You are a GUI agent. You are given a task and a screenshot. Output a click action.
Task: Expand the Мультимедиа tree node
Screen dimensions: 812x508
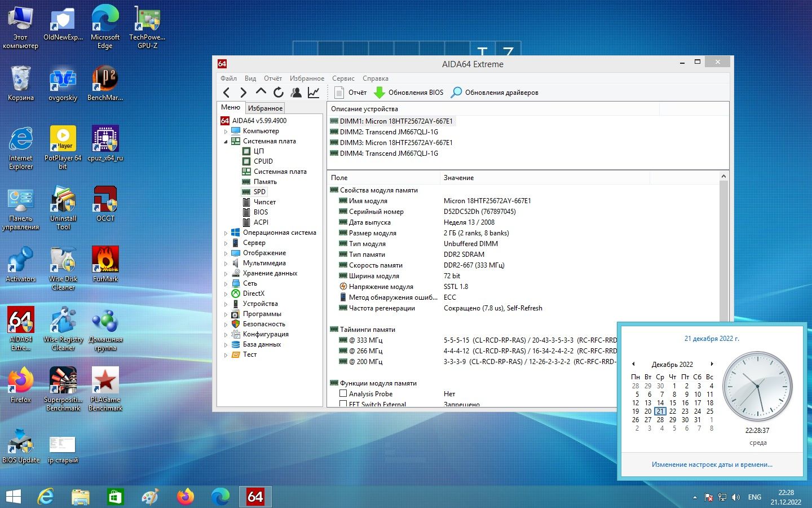(226, 263)
